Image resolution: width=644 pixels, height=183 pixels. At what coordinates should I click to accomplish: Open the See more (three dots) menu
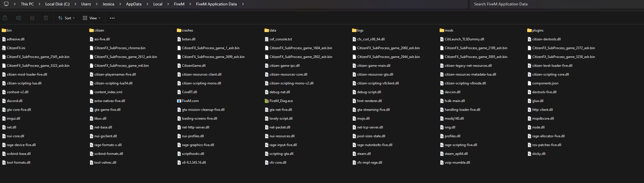point(112,18)
